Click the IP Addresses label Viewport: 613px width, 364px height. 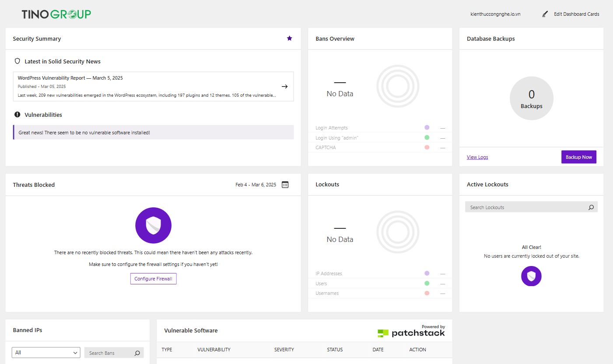[x=329, y=273]
